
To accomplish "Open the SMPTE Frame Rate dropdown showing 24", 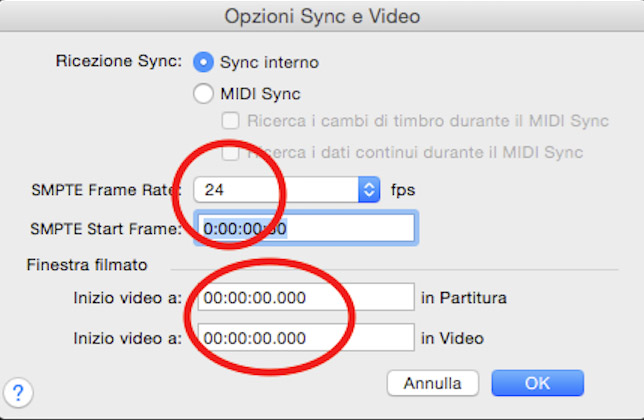I will pos(287,189).
